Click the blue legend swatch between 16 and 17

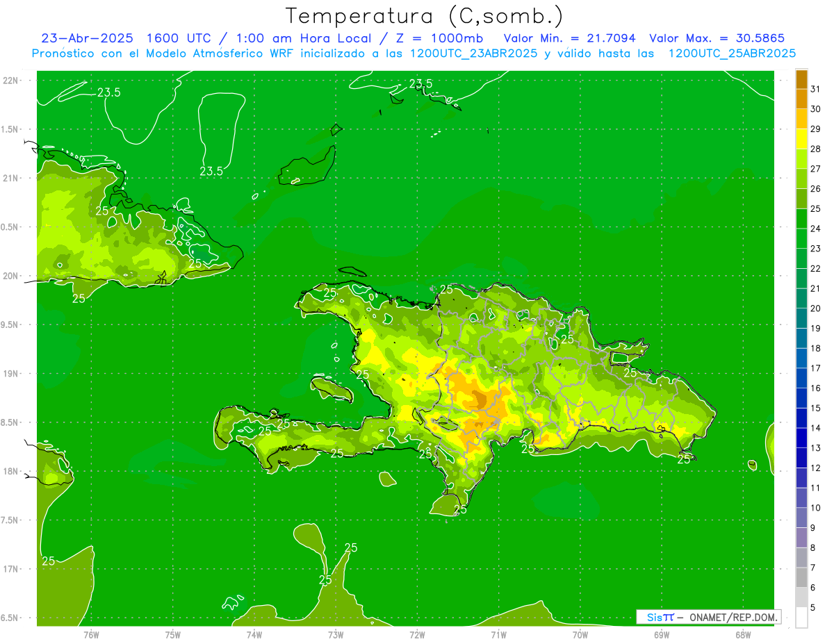point(801,378)
